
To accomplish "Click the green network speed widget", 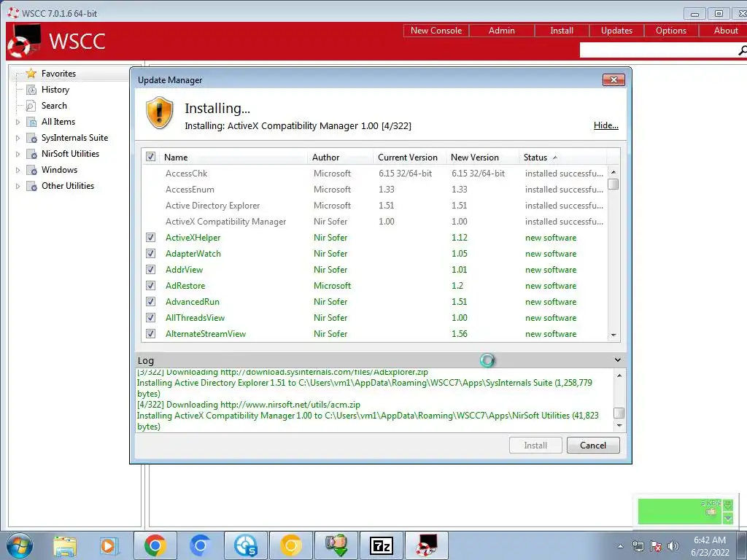I will tap(686, 511).
